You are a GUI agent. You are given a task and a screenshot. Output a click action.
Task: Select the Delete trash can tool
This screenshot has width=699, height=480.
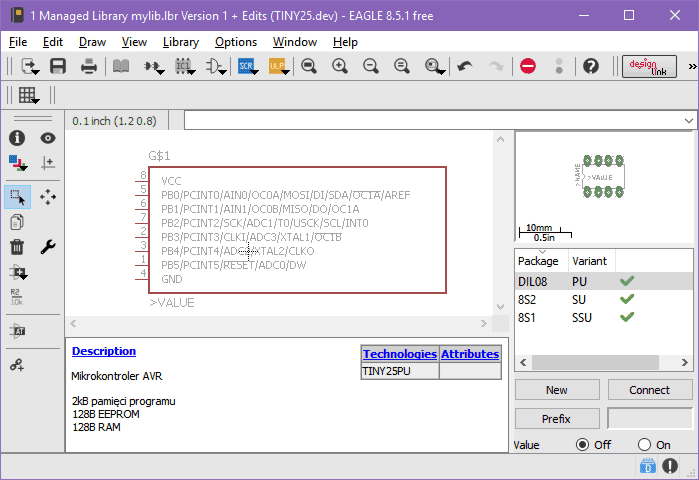click(x=17, y=247)
